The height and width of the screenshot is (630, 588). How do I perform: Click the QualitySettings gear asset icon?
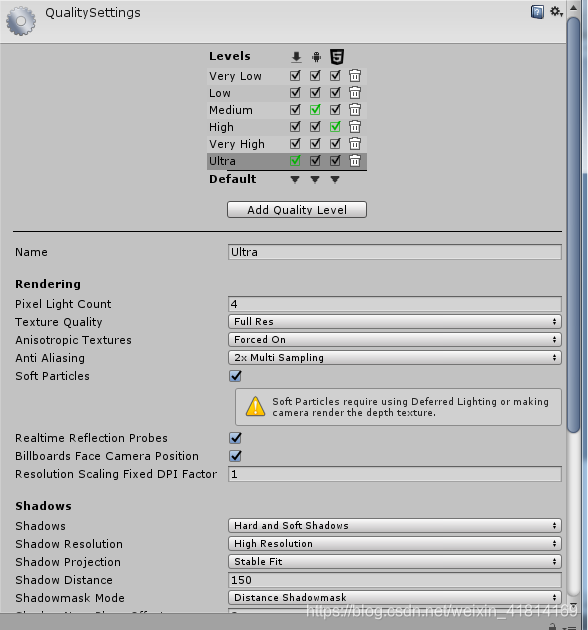point(21,20)
